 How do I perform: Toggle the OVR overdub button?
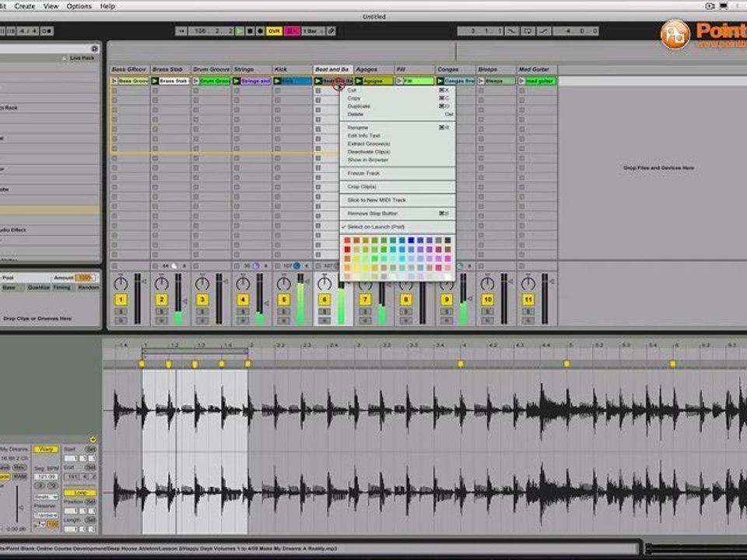(274, 31)
